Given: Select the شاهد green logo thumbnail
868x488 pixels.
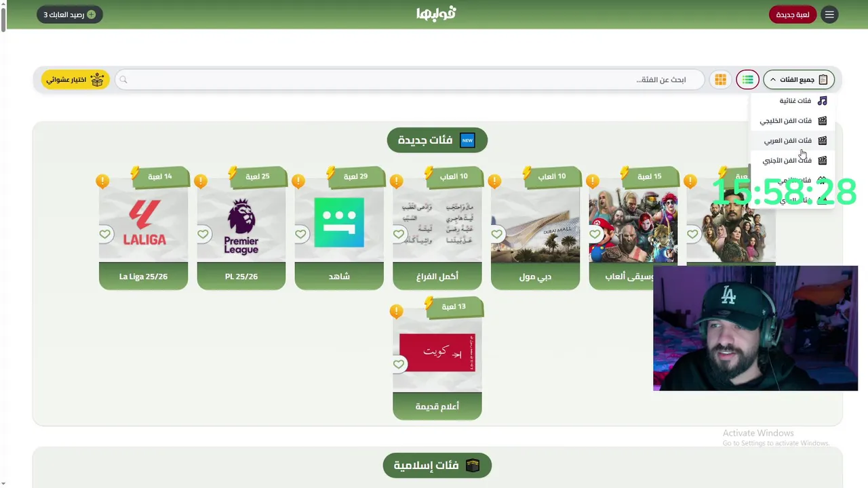Looking at the screenshot, I should click(x=339, y=223).
